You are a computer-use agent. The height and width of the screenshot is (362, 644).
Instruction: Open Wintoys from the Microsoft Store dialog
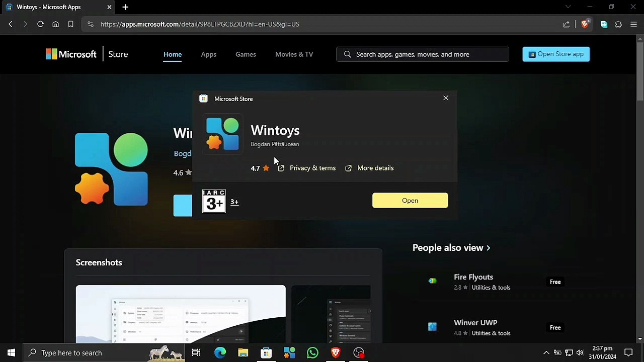tap(410, 201)
